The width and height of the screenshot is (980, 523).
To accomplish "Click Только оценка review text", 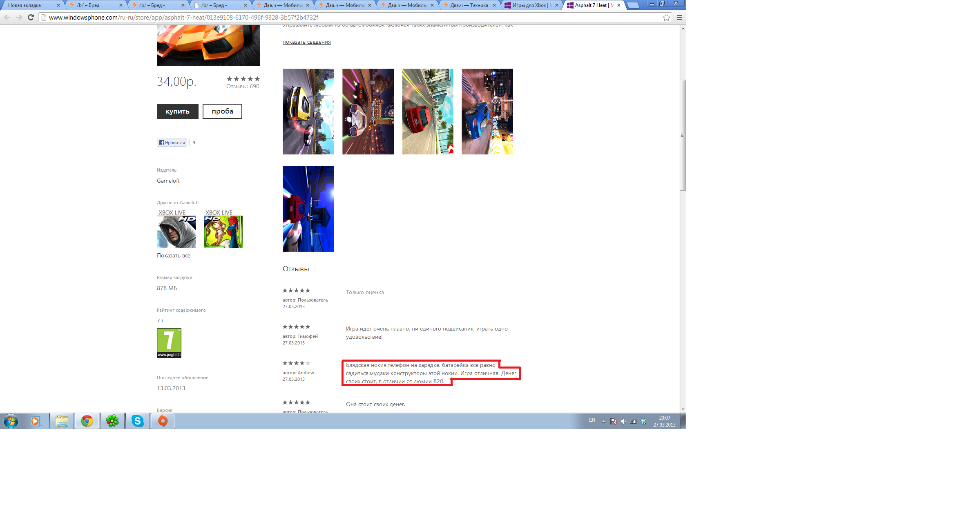I will click(x=365, y=292).
